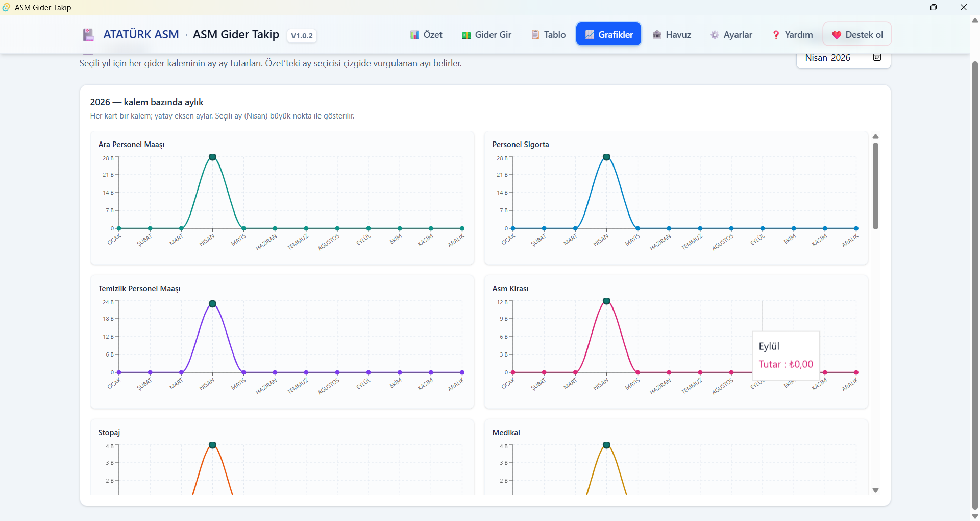Click the 'Eylül' label in the chart tooltip
Viewport: 980px width, 521px height.
pyautogui.click(x=769, y=346)
